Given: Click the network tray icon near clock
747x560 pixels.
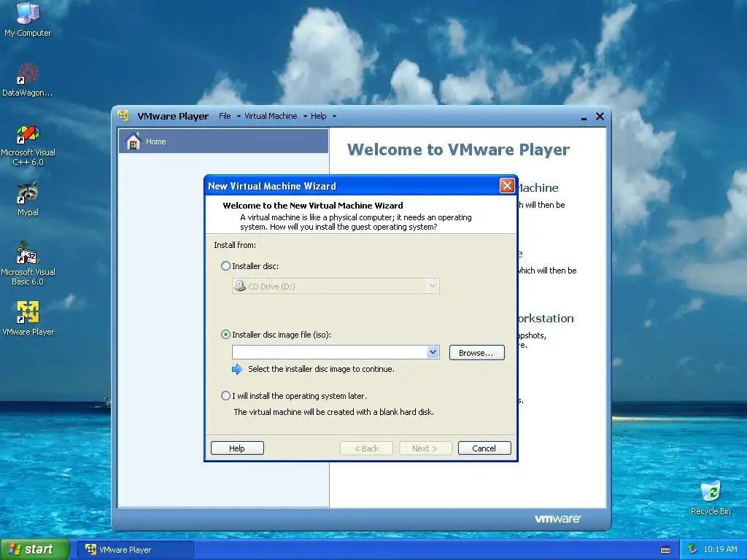Looking at the screenshot, I should (692, 549).
